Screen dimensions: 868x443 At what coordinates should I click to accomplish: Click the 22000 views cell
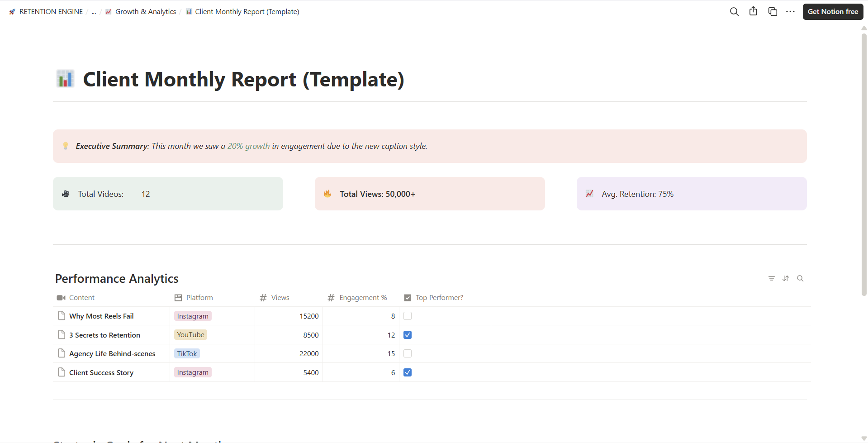tap(289, 353)
